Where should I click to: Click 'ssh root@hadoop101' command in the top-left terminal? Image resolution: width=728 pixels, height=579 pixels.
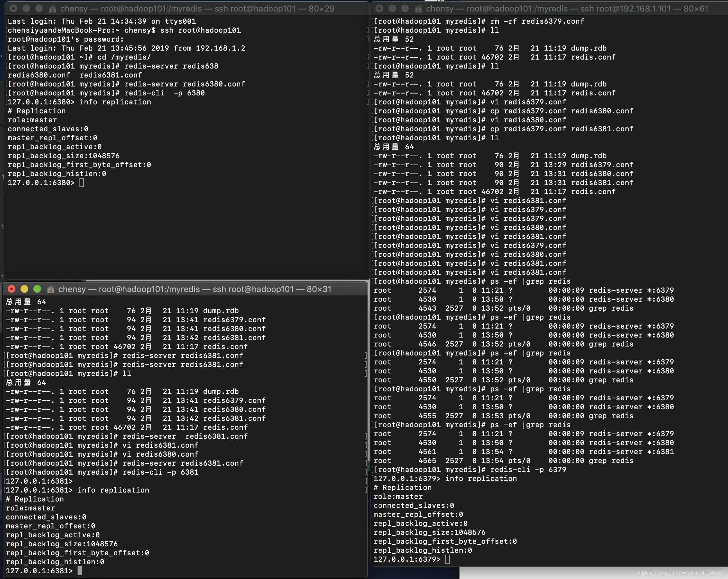pyautogui.click(x=200, y=30)
